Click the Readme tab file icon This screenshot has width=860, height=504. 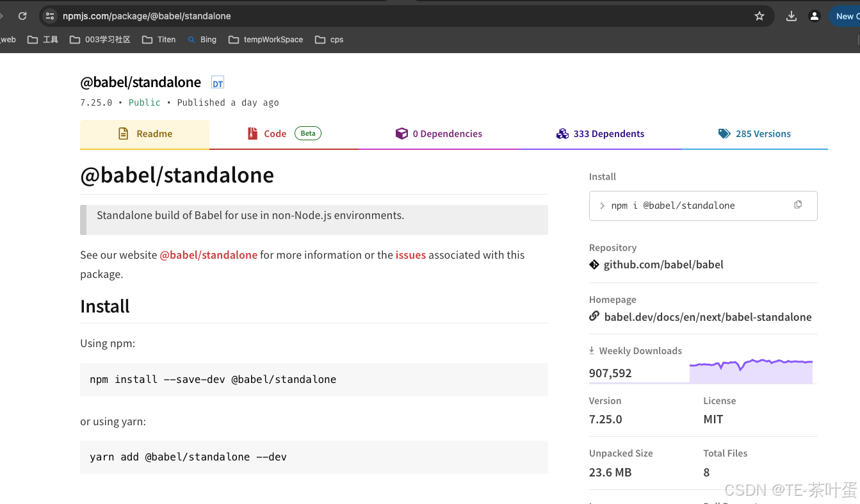124,134
